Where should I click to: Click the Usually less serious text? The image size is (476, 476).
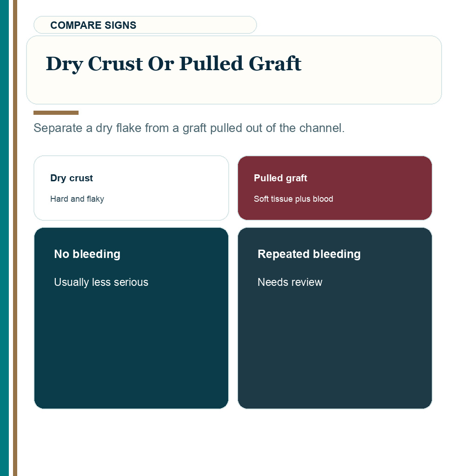tap(101, 282)
